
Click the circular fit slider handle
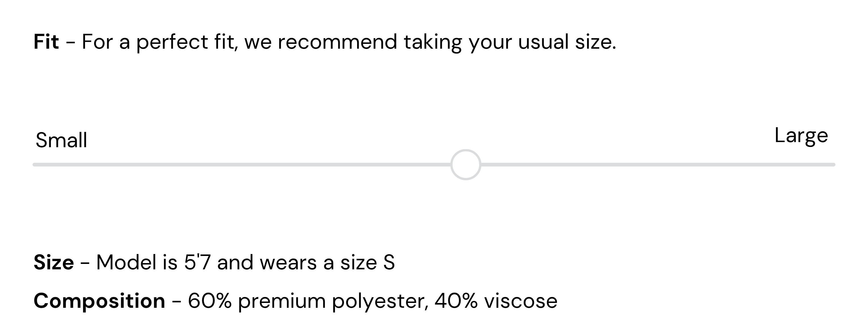point(466,165)
